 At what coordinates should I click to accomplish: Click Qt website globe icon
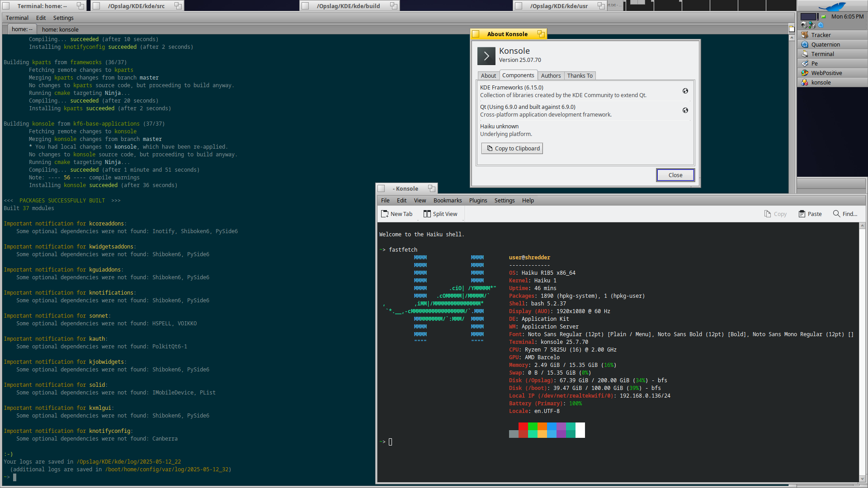(685, 110)
